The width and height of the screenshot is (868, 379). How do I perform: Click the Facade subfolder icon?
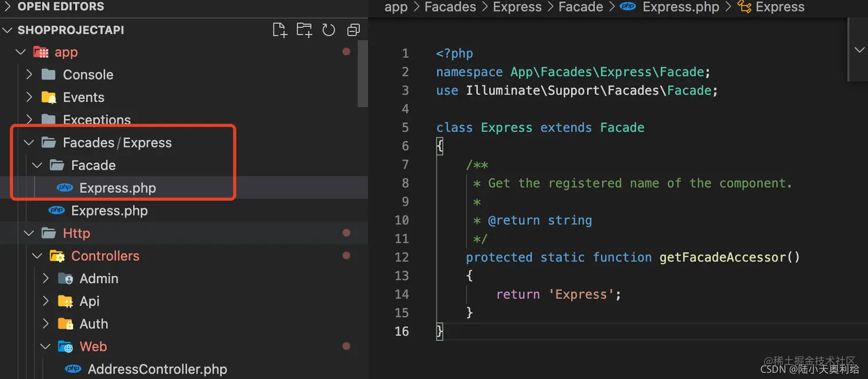[57, 165]
